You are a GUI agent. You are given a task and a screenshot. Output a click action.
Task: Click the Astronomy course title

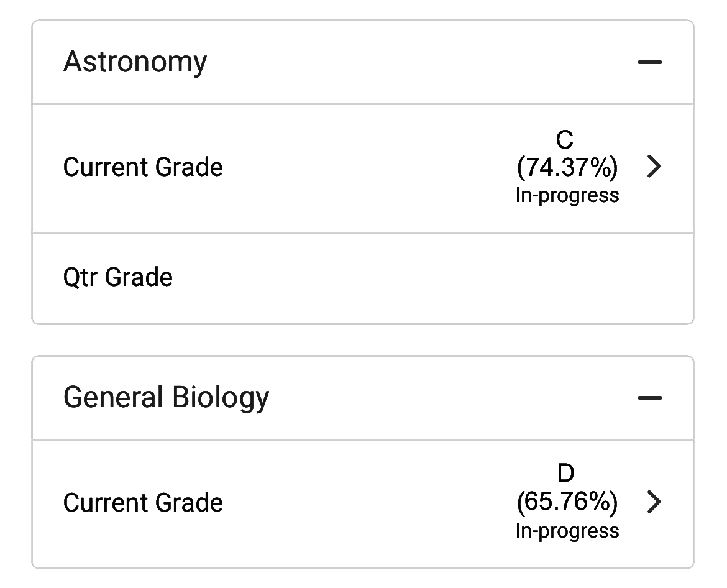pyautogui.click(x=135, y=62)
